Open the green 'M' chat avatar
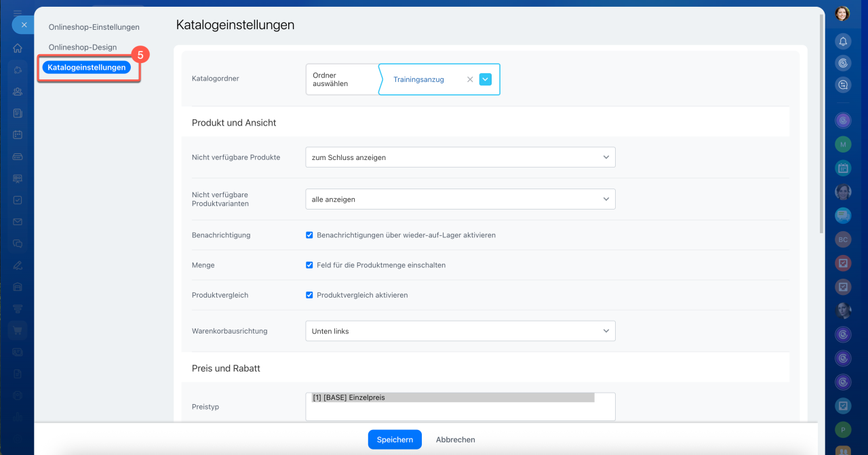 click(843, 144)
